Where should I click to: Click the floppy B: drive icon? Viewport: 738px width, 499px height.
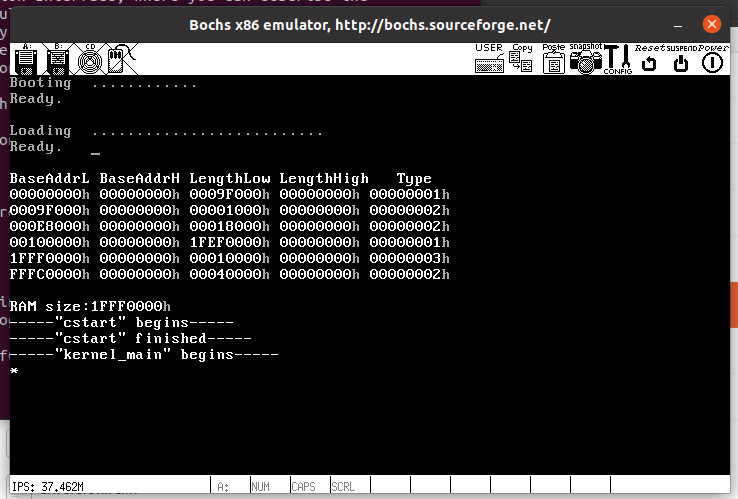(57, 59)
